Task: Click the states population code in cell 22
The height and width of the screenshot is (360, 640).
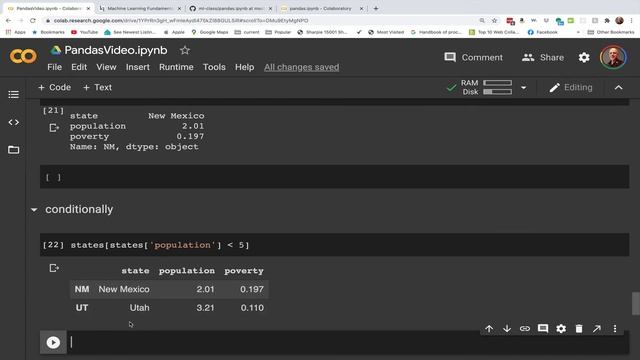Action: click(x=160, y=245)
